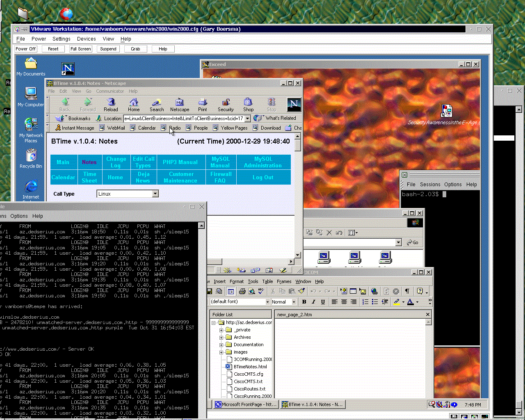This screenshot has width=525, height=420.
Task: Open VMware Power menu
Action: click(x=39, y=39)
